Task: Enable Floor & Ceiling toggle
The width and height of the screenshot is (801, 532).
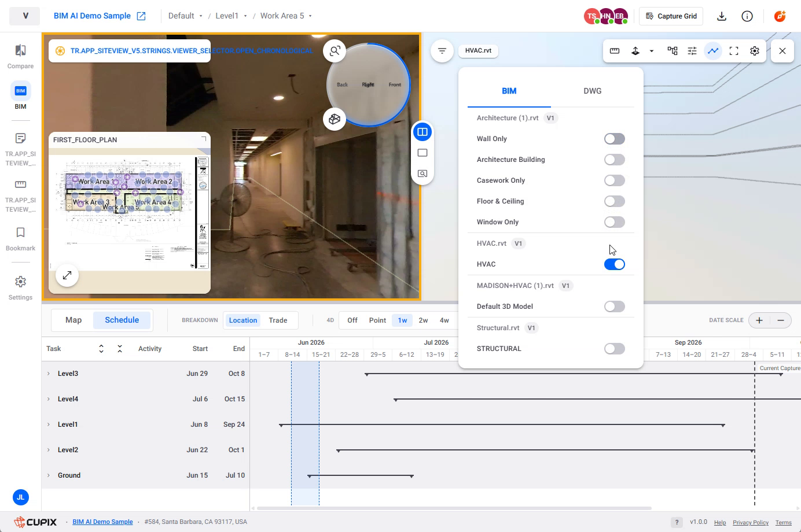Action: (615, 201)
